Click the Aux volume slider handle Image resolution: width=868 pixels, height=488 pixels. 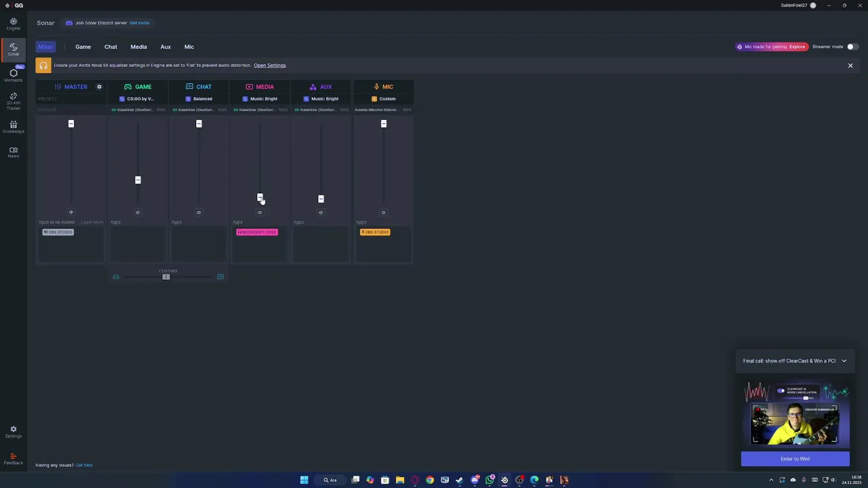click(x=321, y=199)
